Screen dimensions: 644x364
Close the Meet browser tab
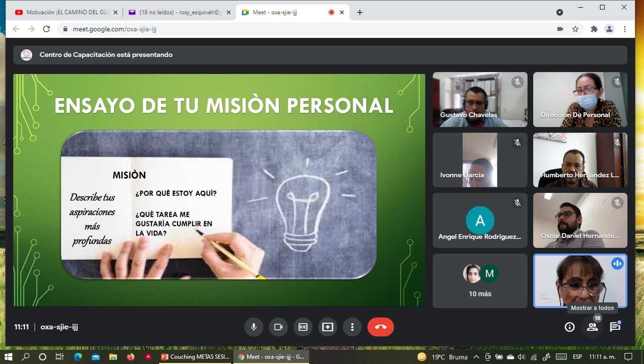[x=342, y=13]
